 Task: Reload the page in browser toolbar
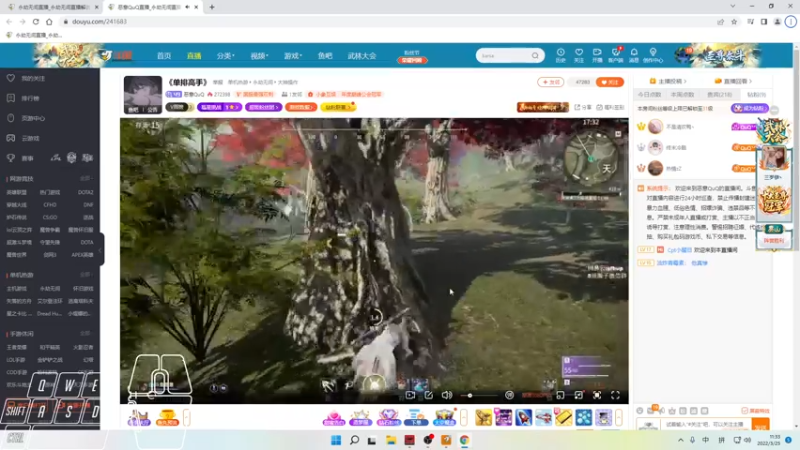point(36,22)
